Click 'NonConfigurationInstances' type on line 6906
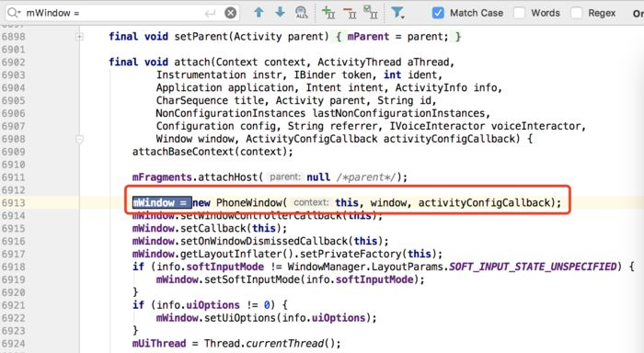 [x=230, y=113]
